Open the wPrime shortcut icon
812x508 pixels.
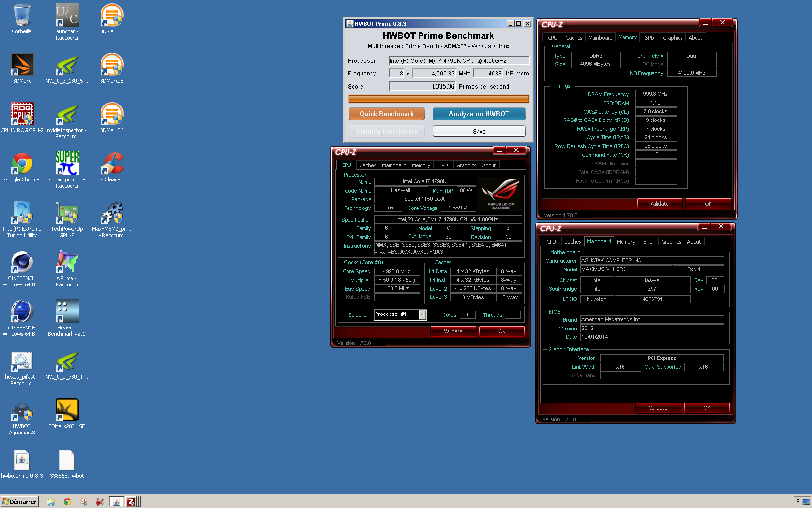(67, 262)
